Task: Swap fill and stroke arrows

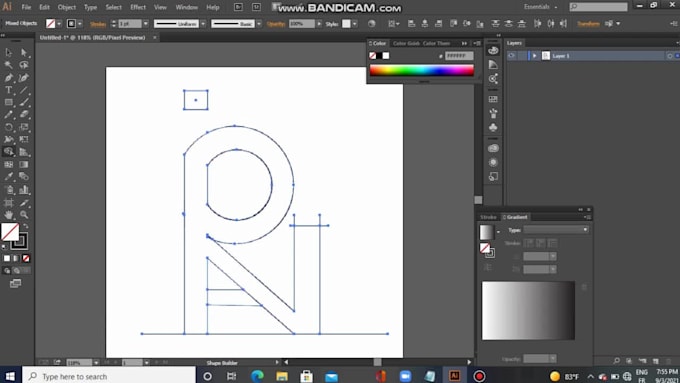Action: coord(26,226)
